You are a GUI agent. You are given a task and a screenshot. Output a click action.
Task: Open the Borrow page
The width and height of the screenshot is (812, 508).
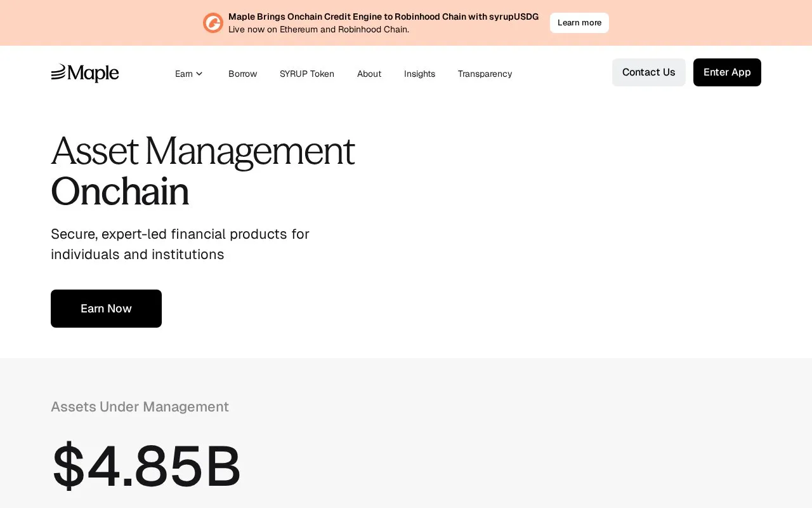coord(242,74)
